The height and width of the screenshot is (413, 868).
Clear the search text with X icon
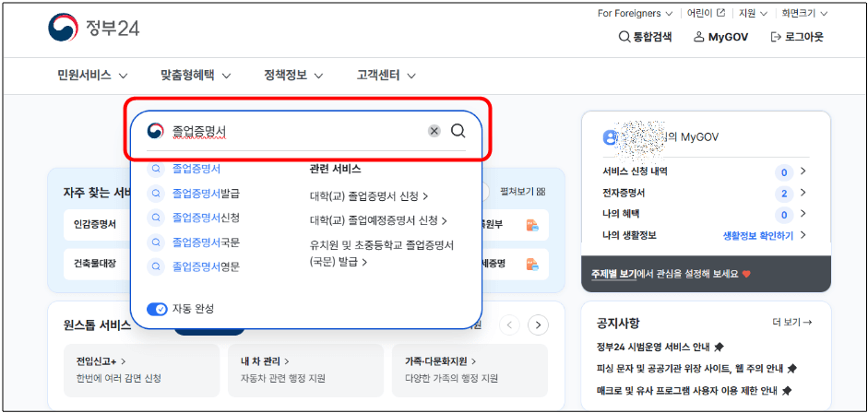click(x=434, y=131)
